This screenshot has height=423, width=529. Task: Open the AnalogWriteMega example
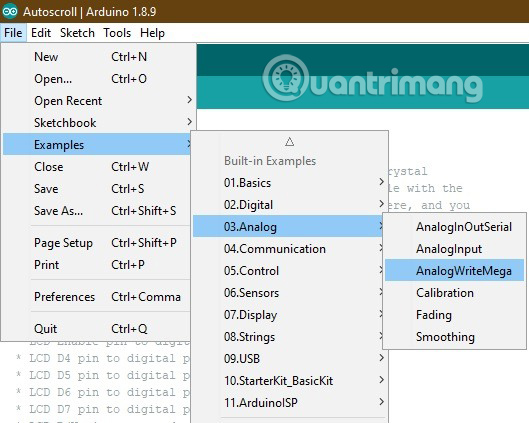click(x=454, y=270)
